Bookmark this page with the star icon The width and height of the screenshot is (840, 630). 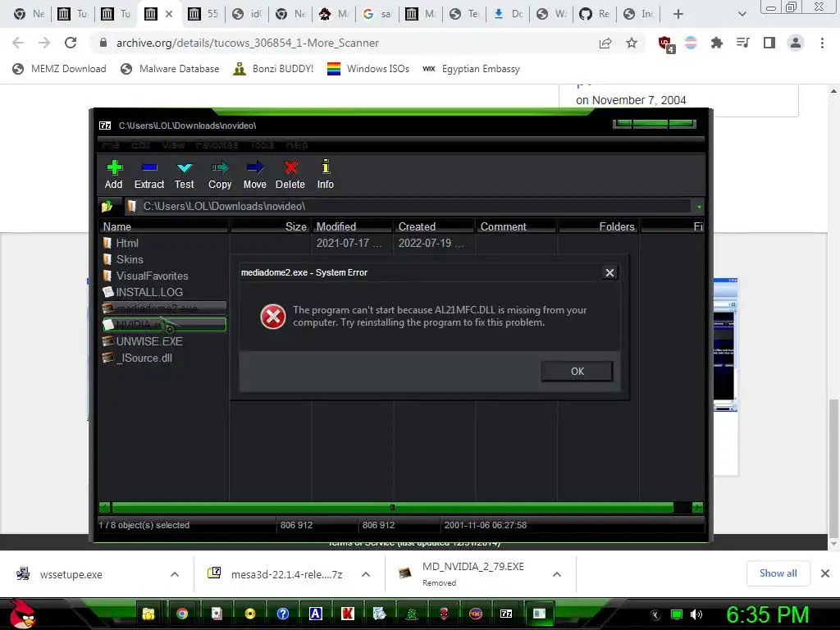coord(632,43)
